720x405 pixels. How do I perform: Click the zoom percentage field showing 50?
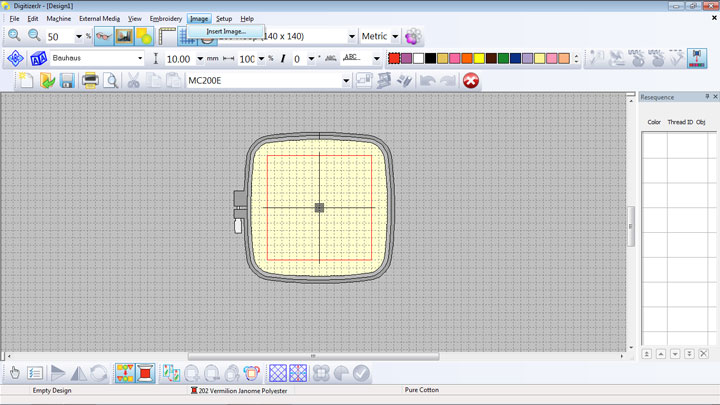tap(60, 37)
